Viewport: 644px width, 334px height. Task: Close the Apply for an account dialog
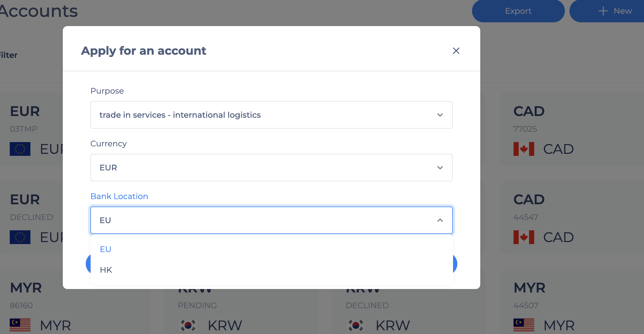tap(456, 51)
